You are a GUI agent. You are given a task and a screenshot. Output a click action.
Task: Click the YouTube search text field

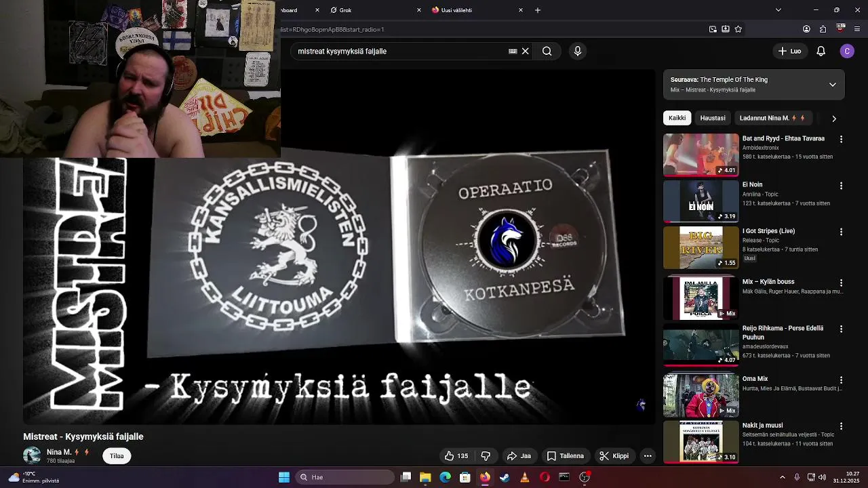point(400,51)
